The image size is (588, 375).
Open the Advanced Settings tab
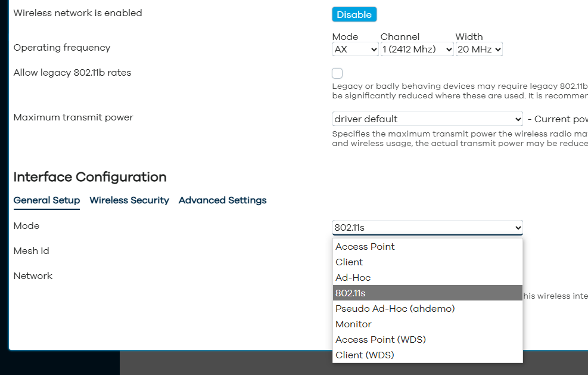222,200
